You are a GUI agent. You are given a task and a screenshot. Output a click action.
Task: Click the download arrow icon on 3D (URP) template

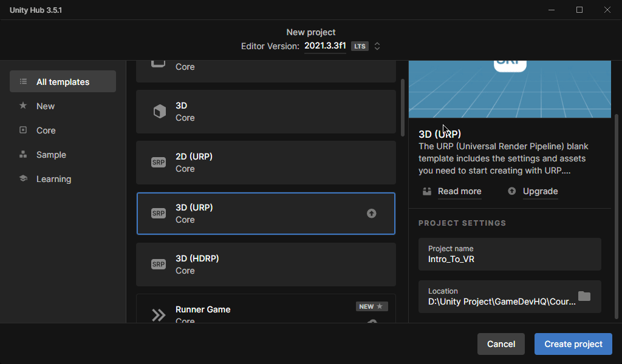coord(371,213)
